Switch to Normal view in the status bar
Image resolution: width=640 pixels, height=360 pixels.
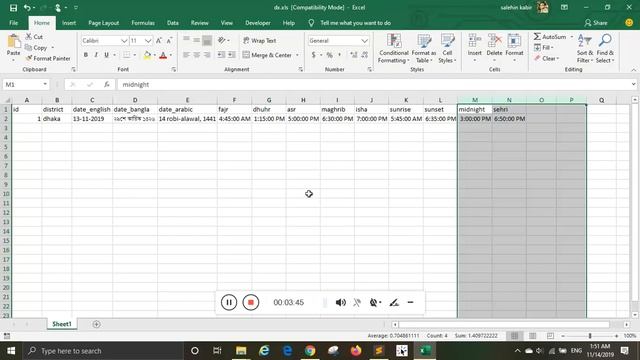[514, 336]
